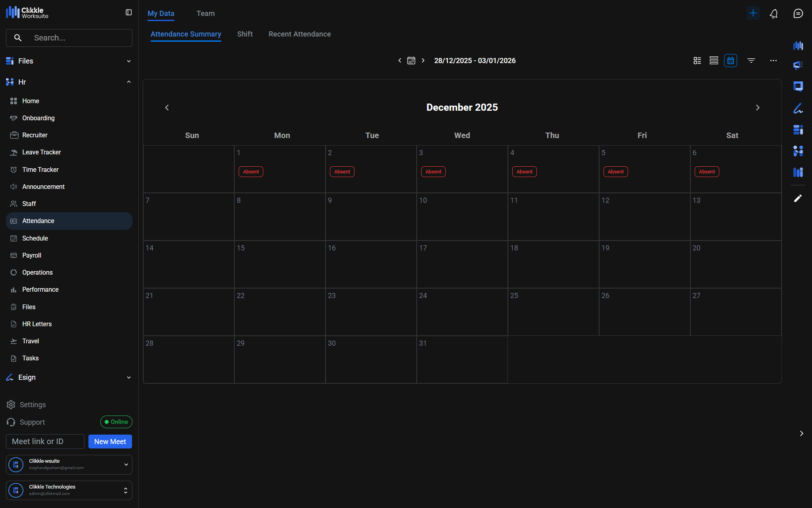812x508 pixels.
Task: Click the notification bell icon
Action: [774, 13]
